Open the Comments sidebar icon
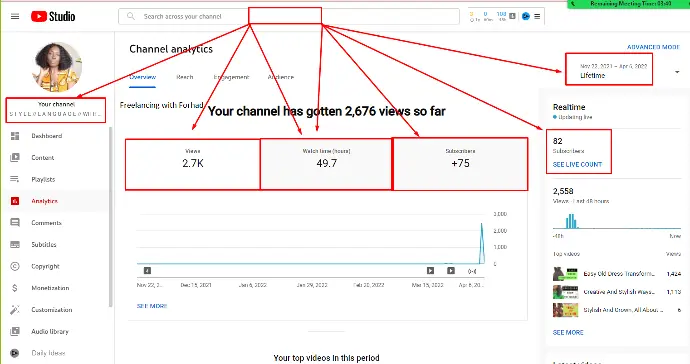 tap(15, 223)
